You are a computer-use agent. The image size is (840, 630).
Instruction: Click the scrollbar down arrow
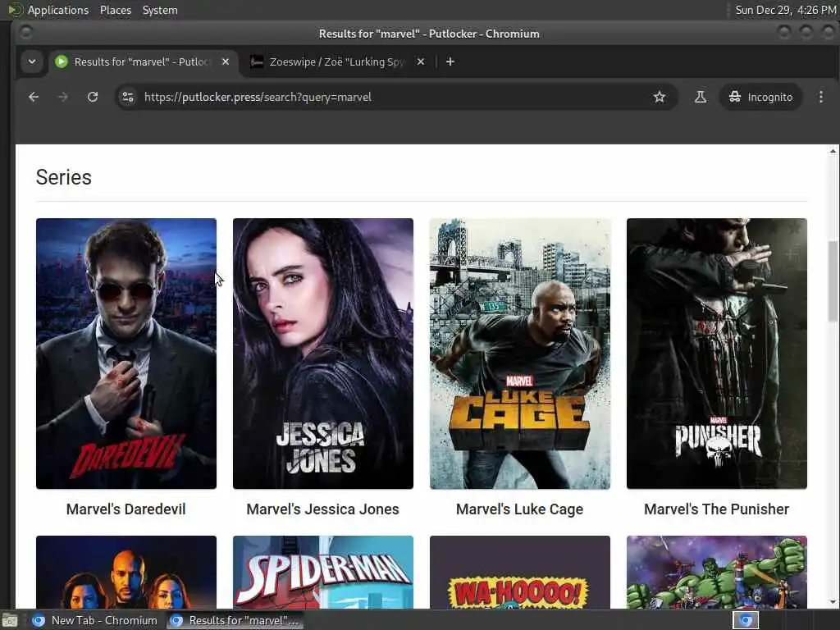click(833, 602)
